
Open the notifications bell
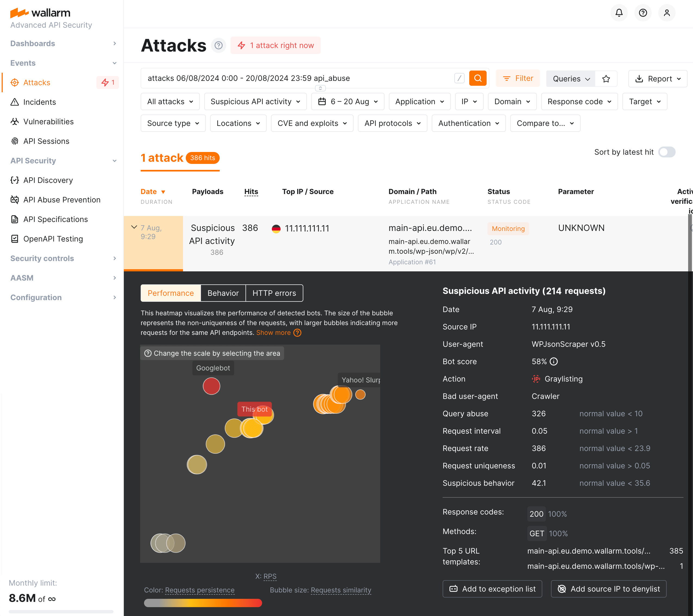click(619, 13)
